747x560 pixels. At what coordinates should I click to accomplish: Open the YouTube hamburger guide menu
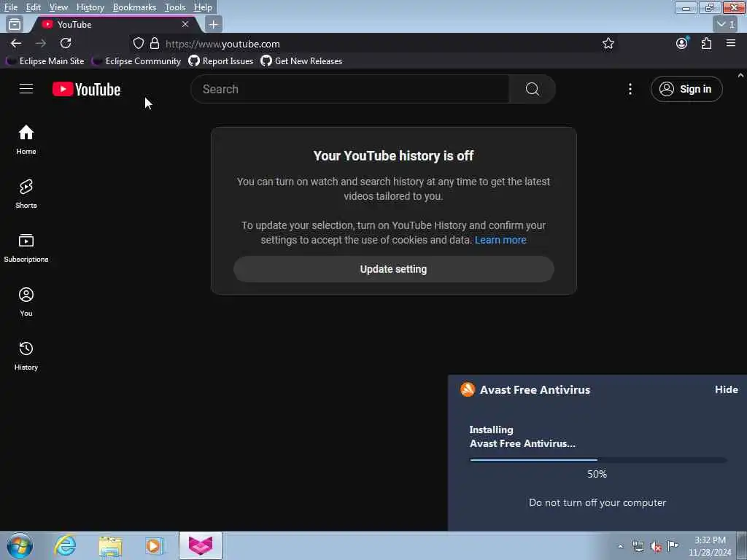coord(26,88)
